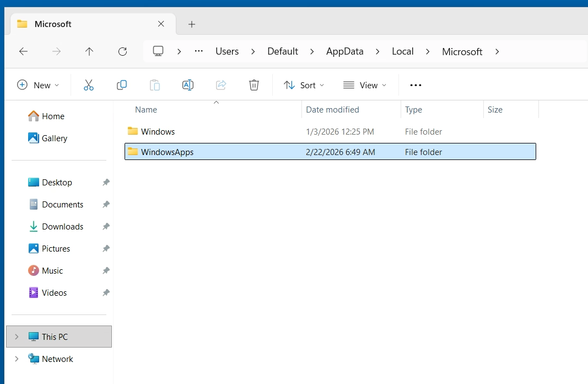The height and width of the screenshot is (384, 588).
Task: Open the New item dropdown
Action: pos(37,85)
